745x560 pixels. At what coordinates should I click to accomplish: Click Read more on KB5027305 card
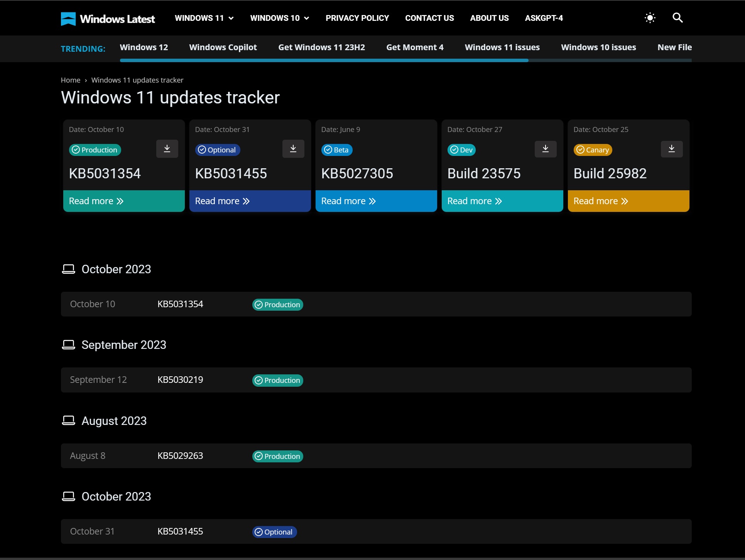point(376,201)
